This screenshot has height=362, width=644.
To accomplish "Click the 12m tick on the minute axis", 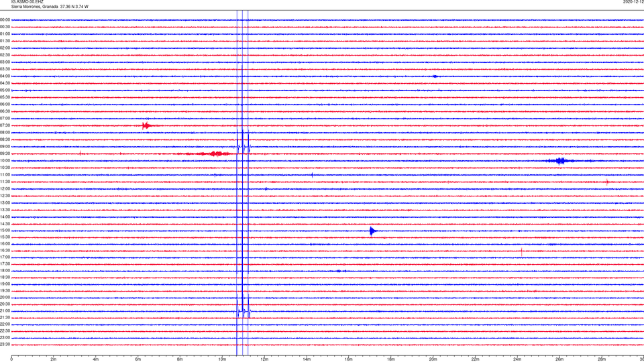I will point(264,359).
